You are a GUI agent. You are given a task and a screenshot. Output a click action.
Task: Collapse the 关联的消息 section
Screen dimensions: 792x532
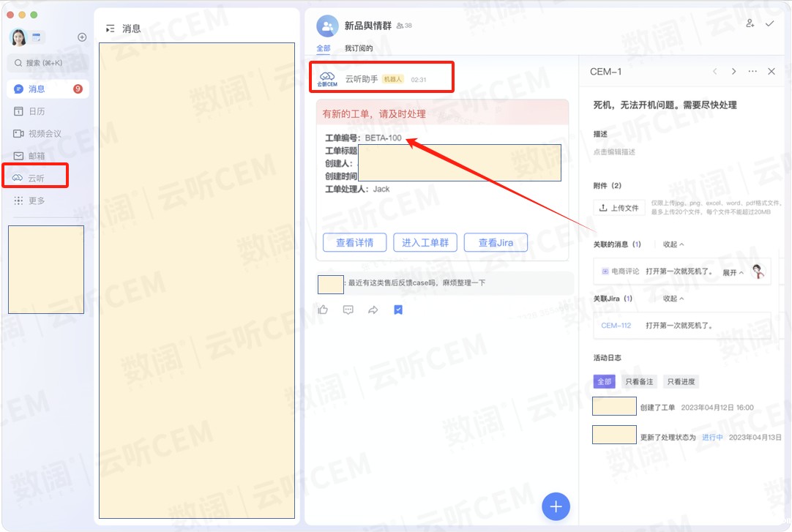tap(673, 244)
